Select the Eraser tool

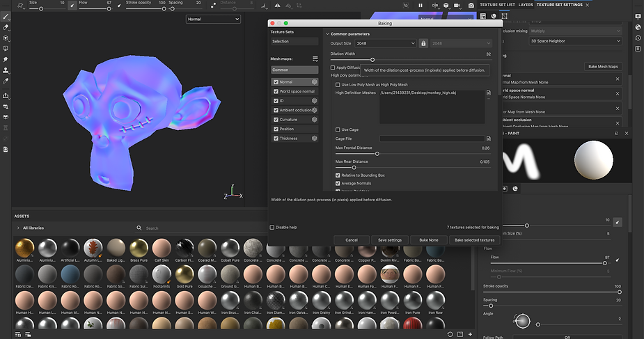[x=6, y=28]
